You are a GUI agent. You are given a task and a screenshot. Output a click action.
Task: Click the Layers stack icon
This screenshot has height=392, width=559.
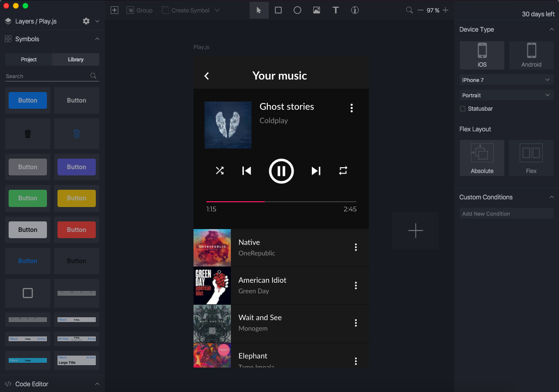pyautogui.click(x=8, y=21)
